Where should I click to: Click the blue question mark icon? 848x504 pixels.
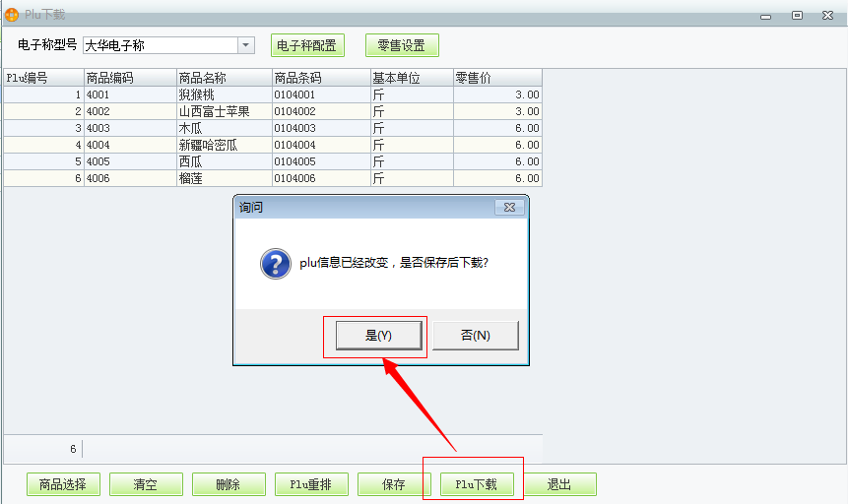tap(275, 264)
